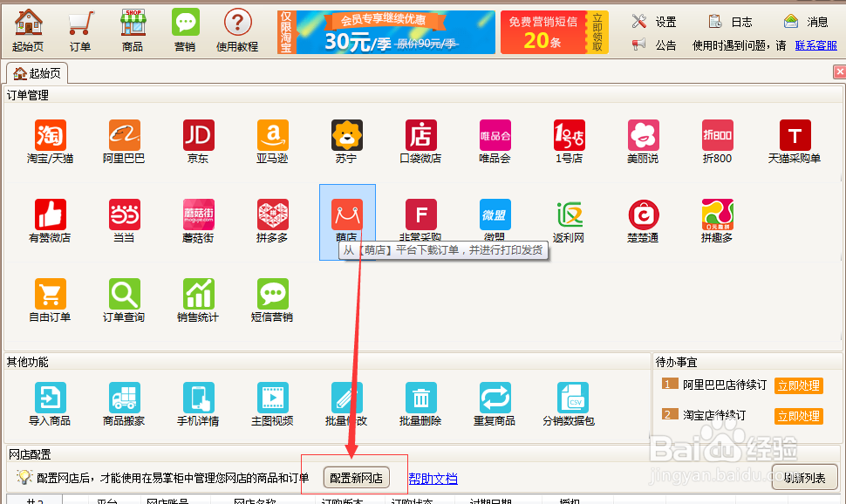Open 批量删除 trash tool
The width and height of the screenshot is (846, 504).
tap(421, 405)
